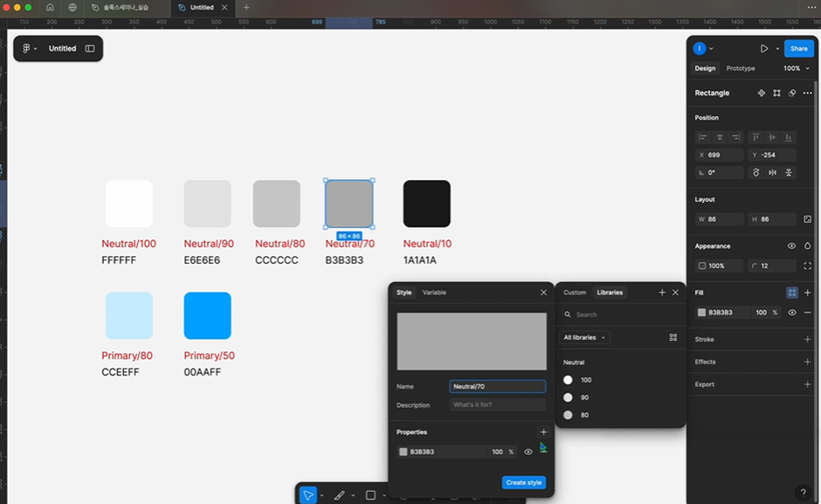Expand the user avatar dropdown arrow
Viewport: 821px width, 504px height.
click(711, 49)
